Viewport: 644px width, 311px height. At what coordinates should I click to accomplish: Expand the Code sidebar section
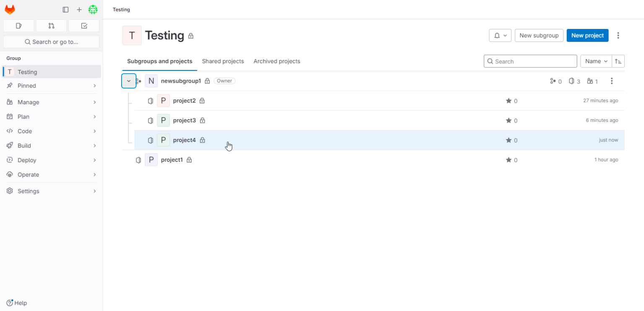[52, 131]
